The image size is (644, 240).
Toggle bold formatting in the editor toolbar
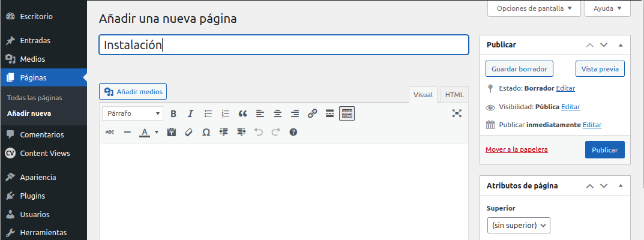(x=173, y=113)
